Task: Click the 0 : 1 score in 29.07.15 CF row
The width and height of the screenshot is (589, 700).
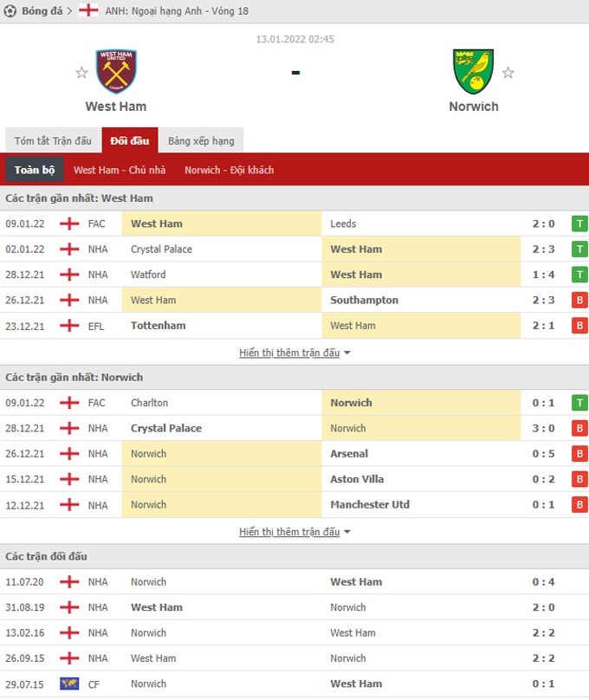Action: click(543, 684)
